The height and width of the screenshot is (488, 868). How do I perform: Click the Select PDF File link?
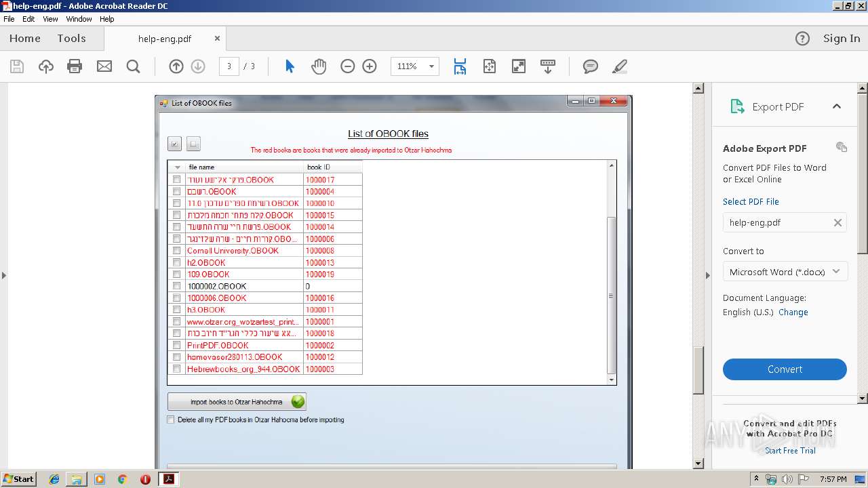tap(751, 201)
